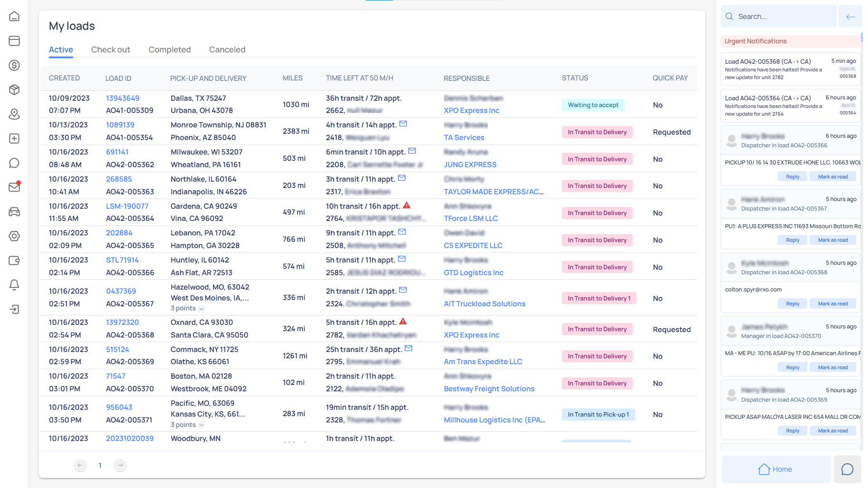Collapse notifications panel with back arrow
The height and width of the screenshot is (488, 868).
tap(850, 16)
